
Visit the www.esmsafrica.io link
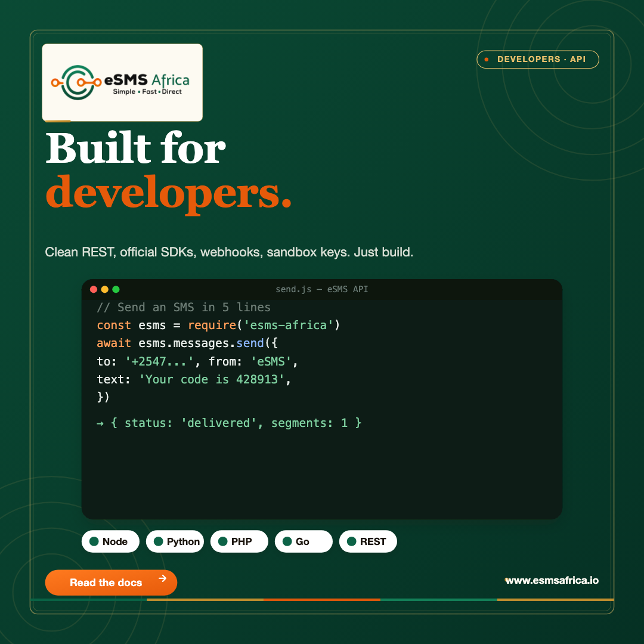552,580
